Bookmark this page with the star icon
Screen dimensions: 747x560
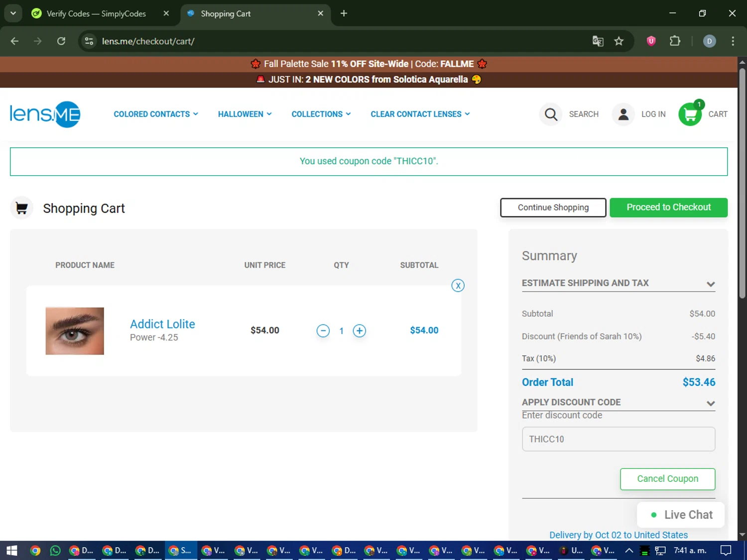tap(619, 41)
